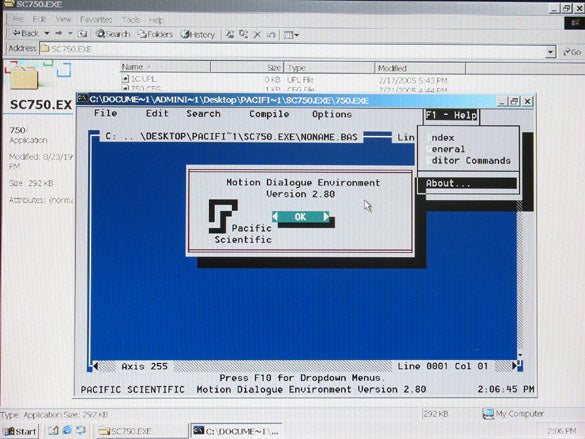Click the editor's right scroll arrow
Image resolution: width=585 pixels, height=439 pixels.
[x=515, y=366]
